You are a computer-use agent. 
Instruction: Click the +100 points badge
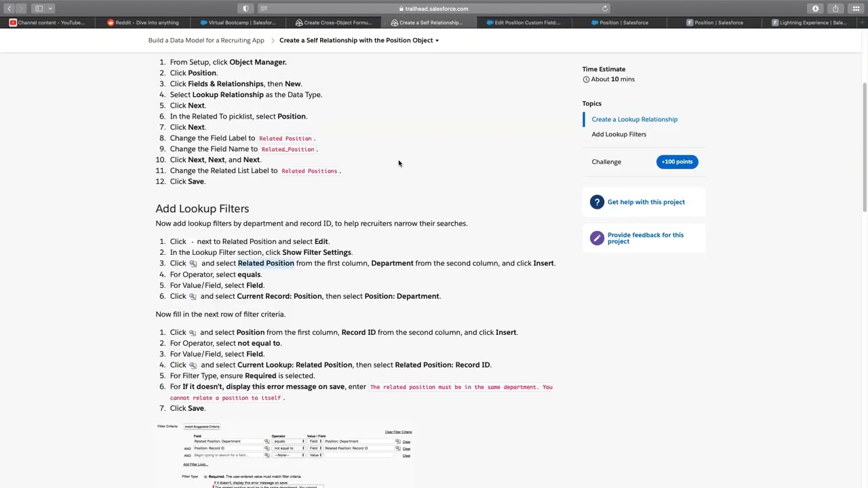pyautogui.click(x=677, y=162)
